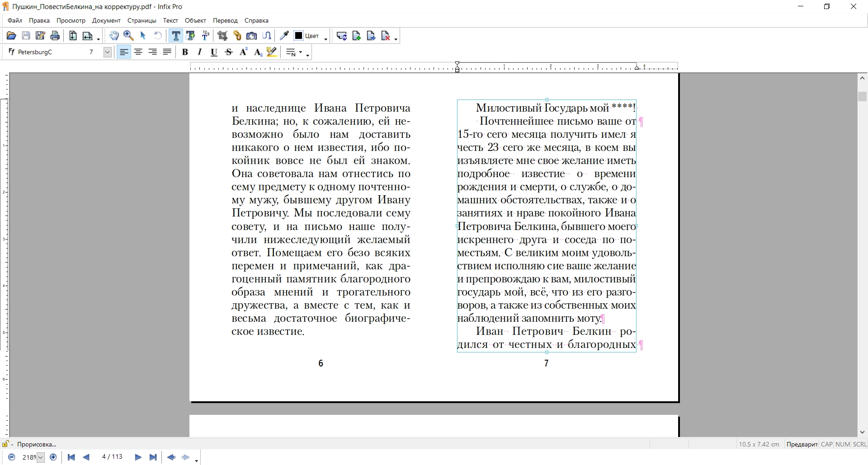This screenshot has width=868, height=465.
Task: Open the view toolbar options arrow
Action: click(98, 39)
